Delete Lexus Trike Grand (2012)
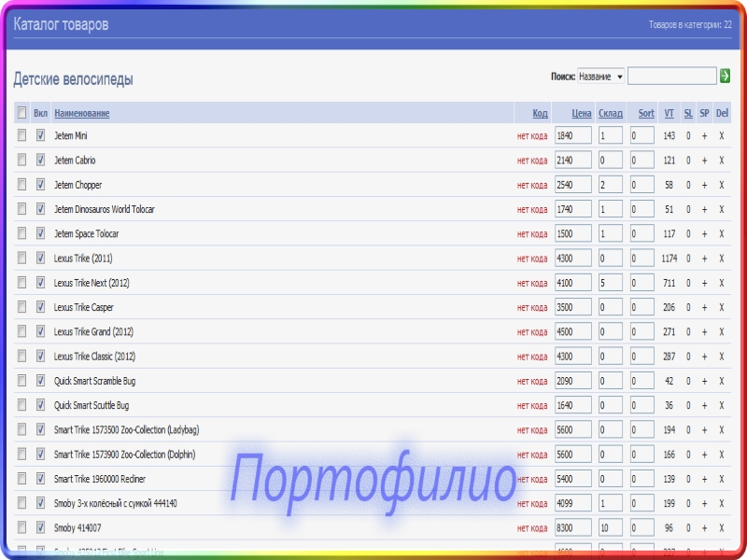The image size is (747, 560). pyautogui.click(x=721, y=332)
